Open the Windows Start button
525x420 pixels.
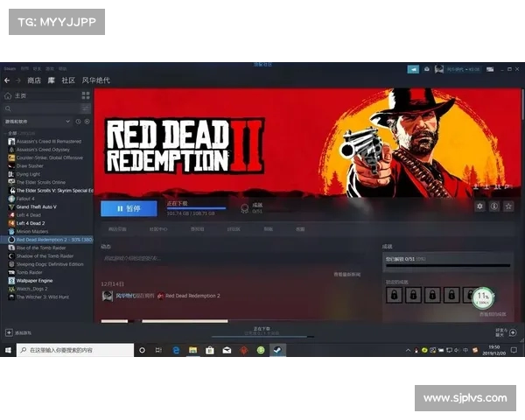(8, 350)
